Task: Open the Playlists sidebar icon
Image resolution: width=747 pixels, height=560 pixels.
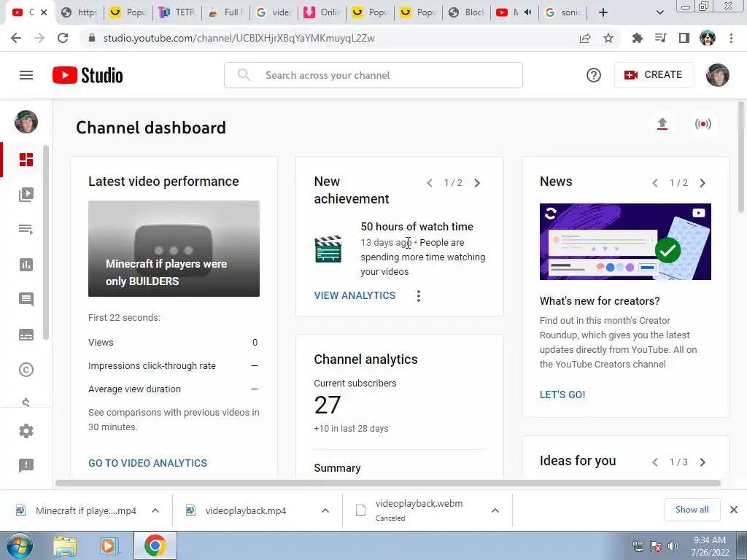Action: click(26, 229)
